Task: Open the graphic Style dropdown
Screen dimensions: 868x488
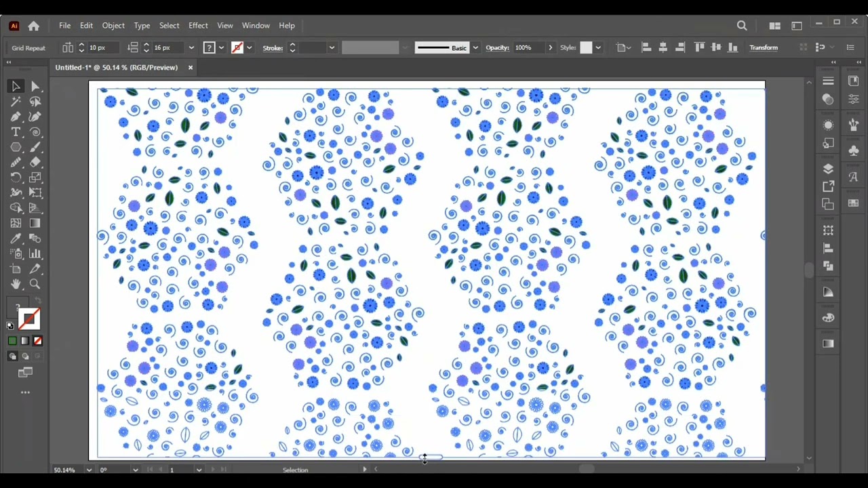Action: coord(597,47)
